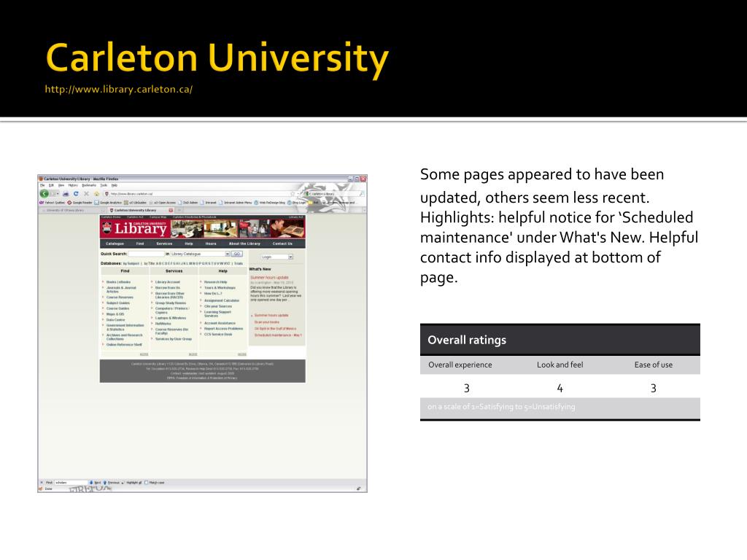This screenshot has width=747, height=560.
Task: Open the search engine selector dropdown
Action: coord(309,194)
